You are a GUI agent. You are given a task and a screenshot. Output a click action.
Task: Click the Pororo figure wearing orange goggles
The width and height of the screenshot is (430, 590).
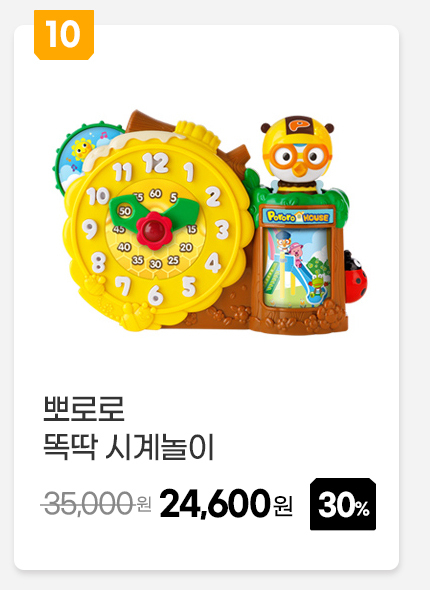click(x=298, y=153)
